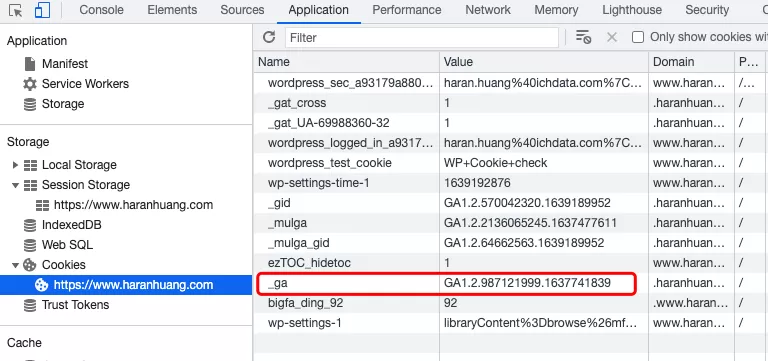Open Storage under Application section
Image resolution: width=768 pixels, height=361 pixels.
tap(63, 104)
